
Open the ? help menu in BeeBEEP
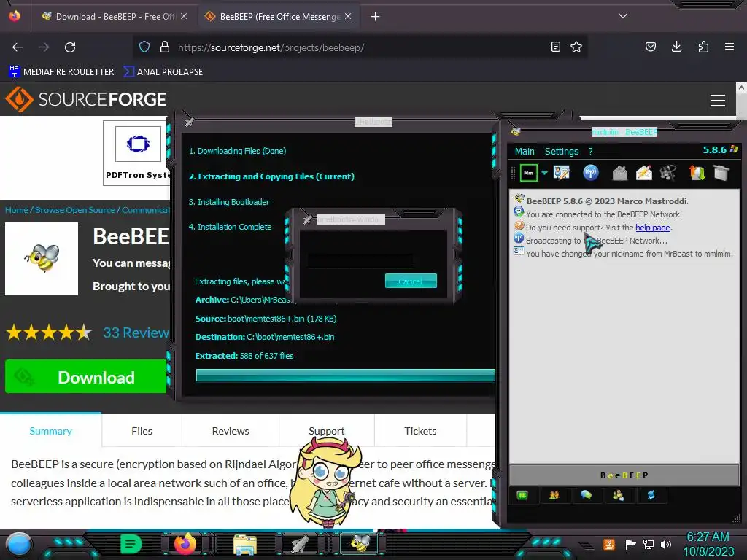(x=590, y=152)
